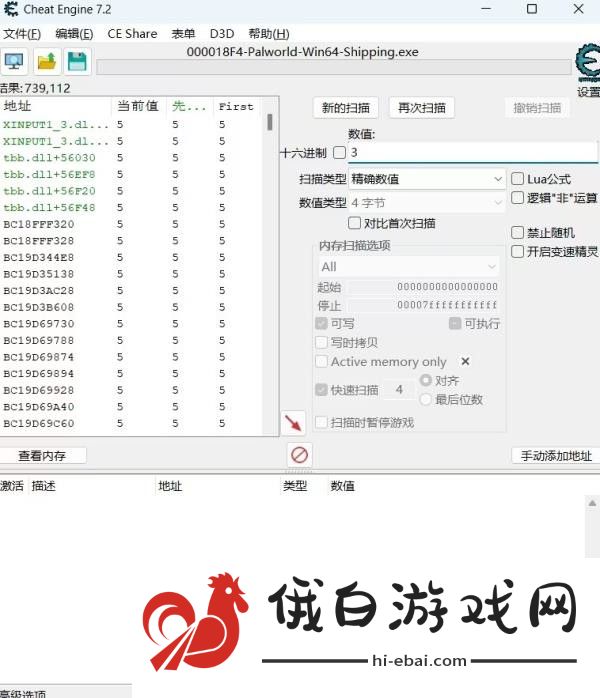Toggle the 十六进制 hex checkbox

[340, 153]
